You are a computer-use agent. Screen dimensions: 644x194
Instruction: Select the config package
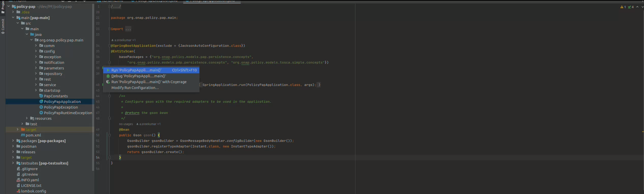(x=49, y=51)
